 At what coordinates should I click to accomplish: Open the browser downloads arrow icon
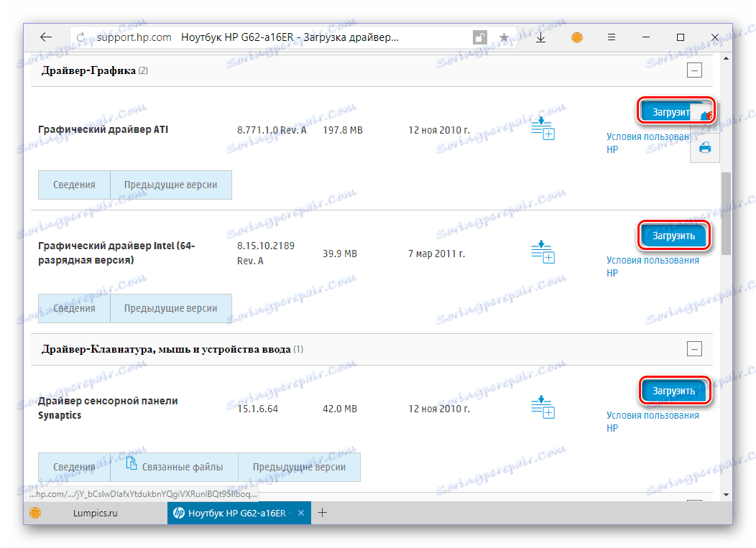click(x=540, y=37)
